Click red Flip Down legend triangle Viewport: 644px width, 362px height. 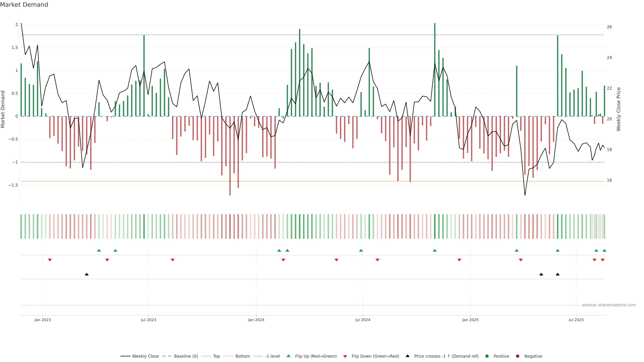tap(345, 356)
